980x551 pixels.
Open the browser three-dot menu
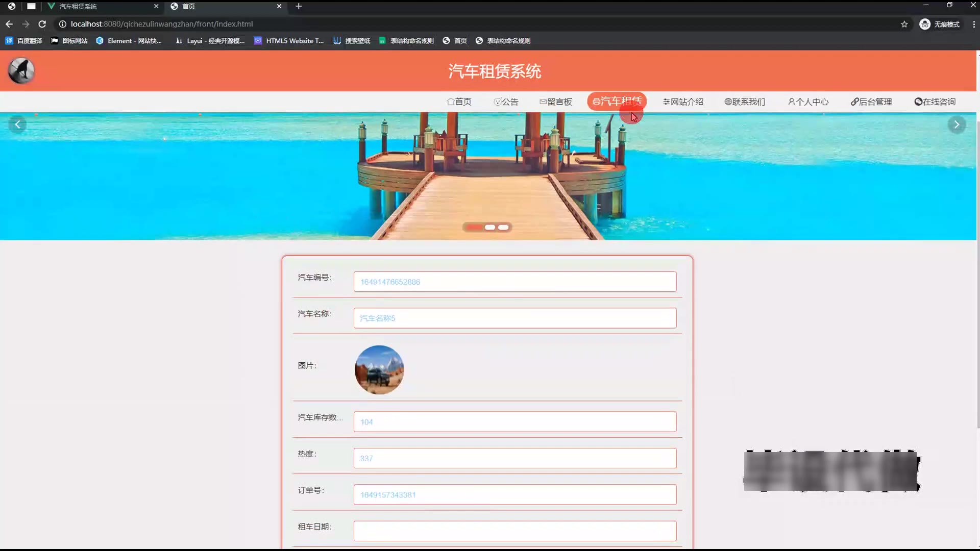coord(973,24)
